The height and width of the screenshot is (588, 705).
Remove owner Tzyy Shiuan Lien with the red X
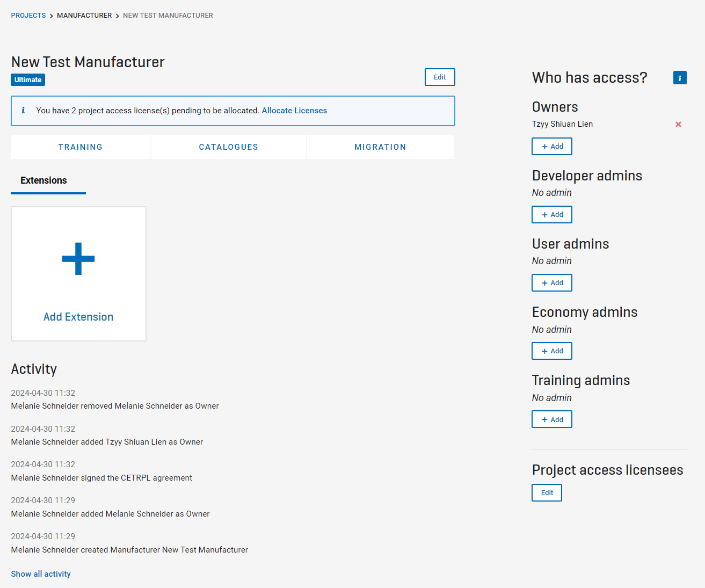[678, 124]
